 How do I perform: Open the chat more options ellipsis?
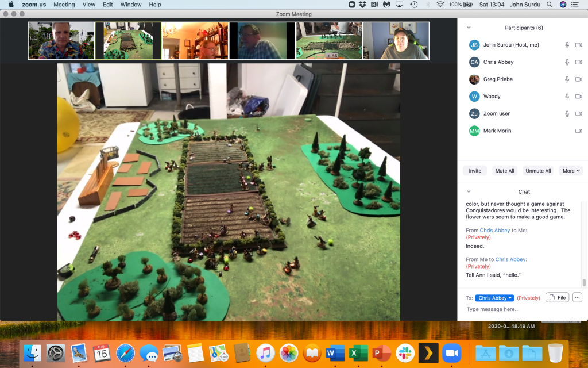[577, 297]
